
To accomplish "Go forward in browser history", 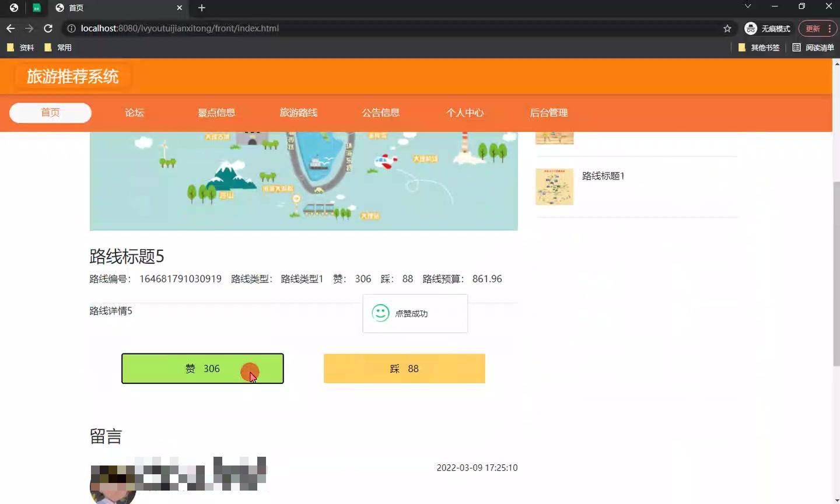I will click(x=29, y=28).
